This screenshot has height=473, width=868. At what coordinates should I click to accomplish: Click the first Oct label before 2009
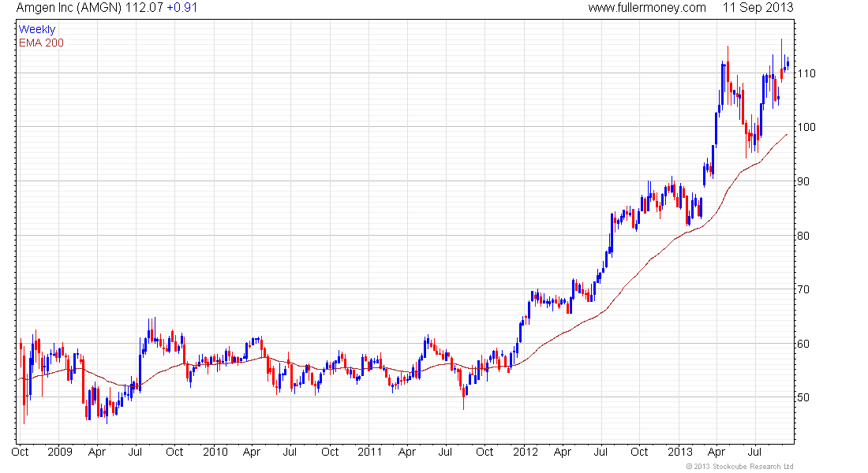click(20, 452)
